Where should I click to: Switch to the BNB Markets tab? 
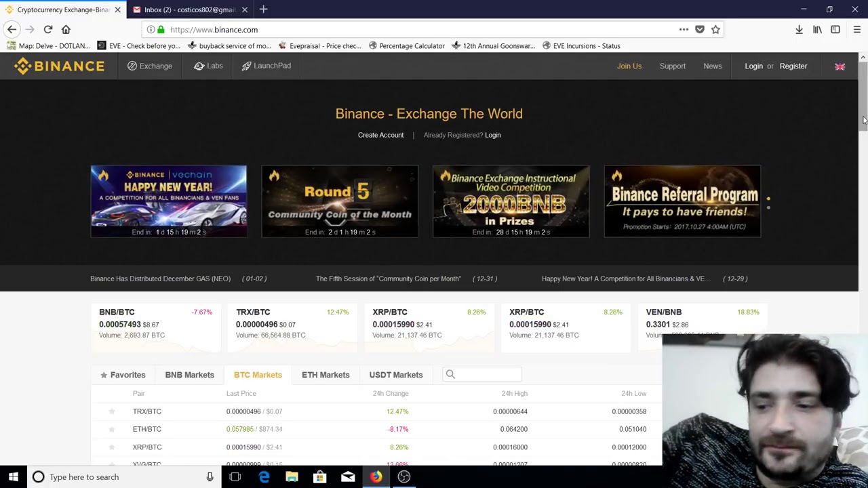(x=189, y=375)
